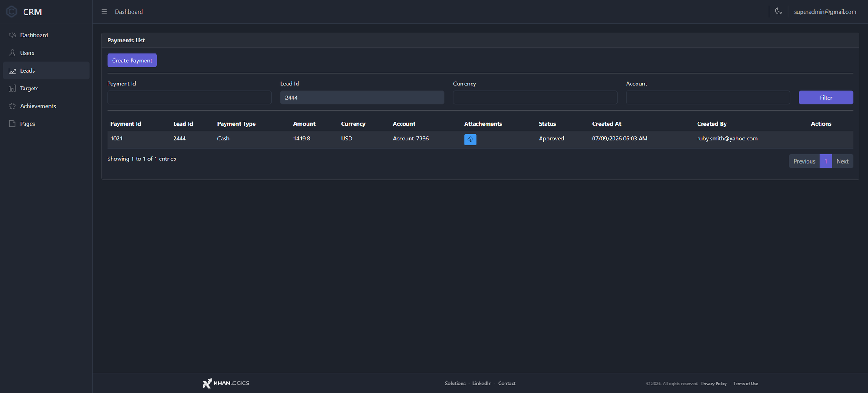Toggle the hamburger sidebar menu icon
The width and height of the screenshot is (868, 393).
104,12
